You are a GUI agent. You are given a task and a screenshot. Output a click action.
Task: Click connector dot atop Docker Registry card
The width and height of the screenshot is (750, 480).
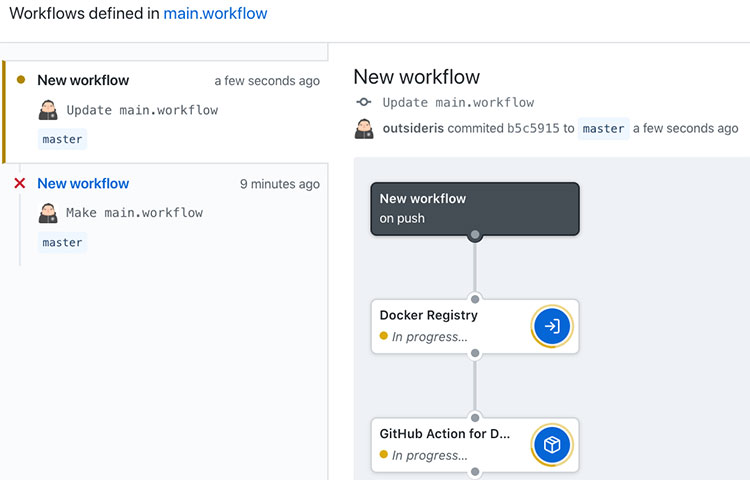(475, 299)
